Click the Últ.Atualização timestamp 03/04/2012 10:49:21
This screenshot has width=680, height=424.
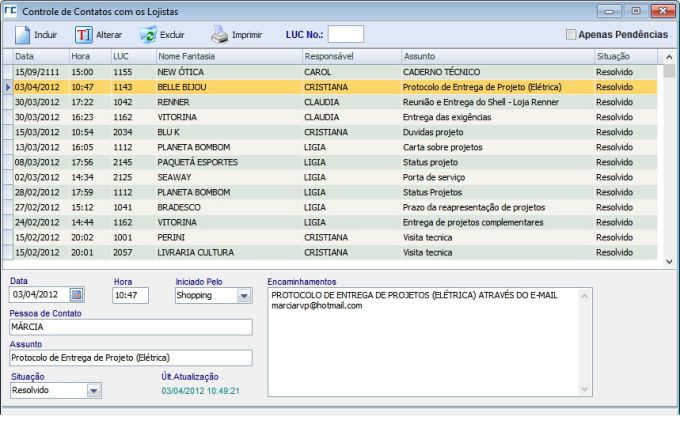point(200,391)
